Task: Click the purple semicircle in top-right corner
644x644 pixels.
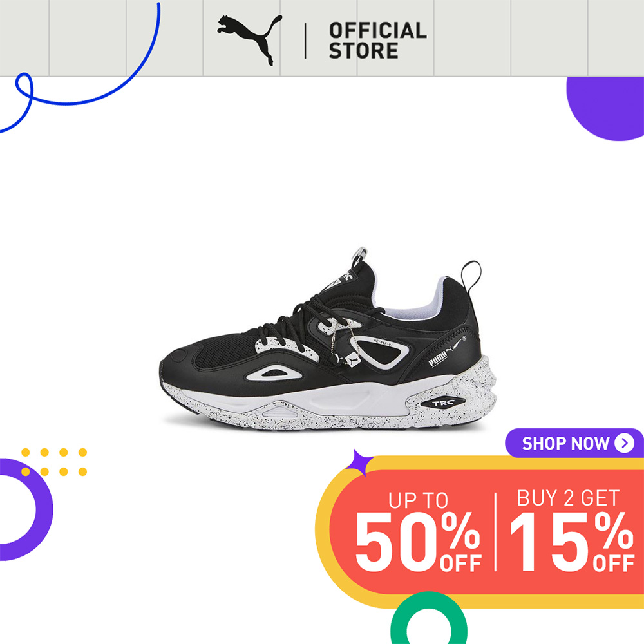Action: coord(606,108)
